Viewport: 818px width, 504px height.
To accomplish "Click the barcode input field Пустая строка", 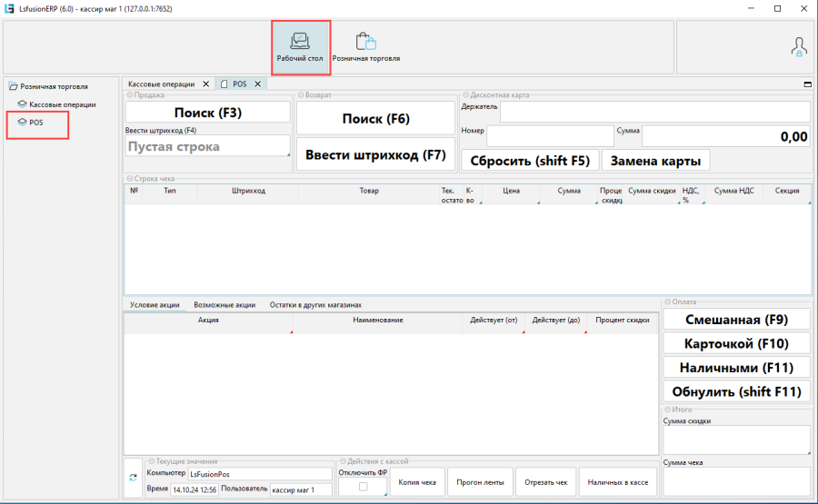I will click(206, 146).
